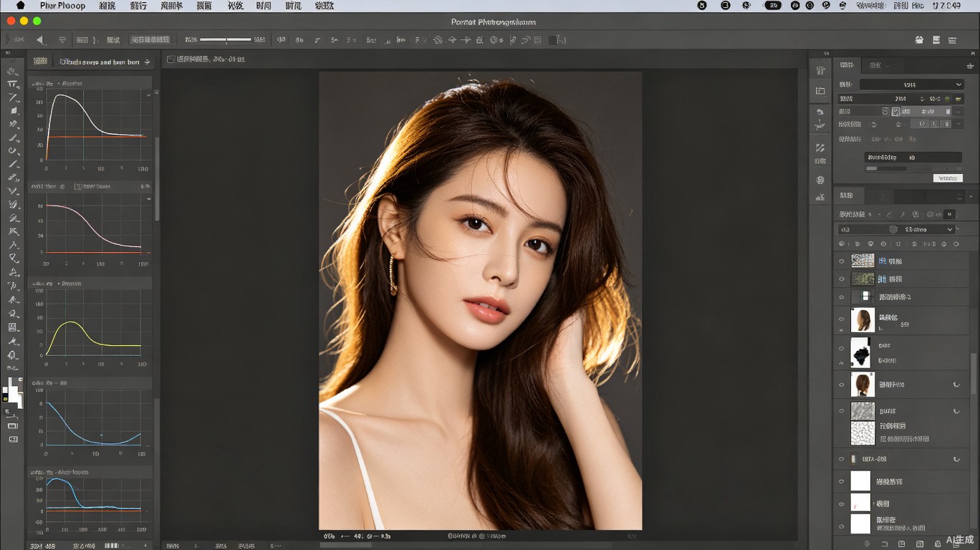980x550 pixels.
Task: Collapse the section header above the pink curve
Action: 90,186
